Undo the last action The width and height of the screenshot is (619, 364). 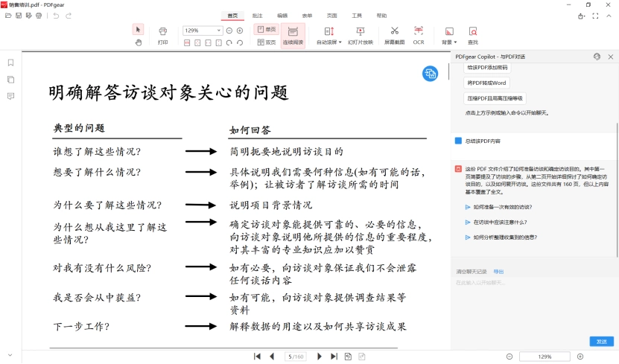tap(56, 16)
